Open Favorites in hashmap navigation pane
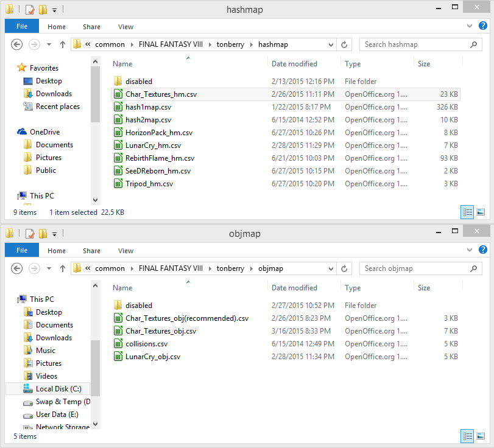This screenshot has height=448, width=494. point(38,68)
